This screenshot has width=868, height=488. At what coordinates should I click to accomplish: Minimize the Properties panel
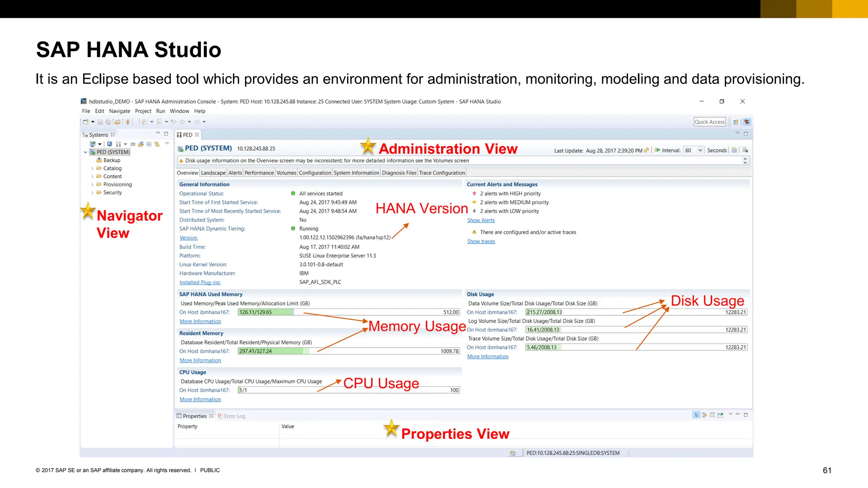pyautogui.click(x=737, y=414)
